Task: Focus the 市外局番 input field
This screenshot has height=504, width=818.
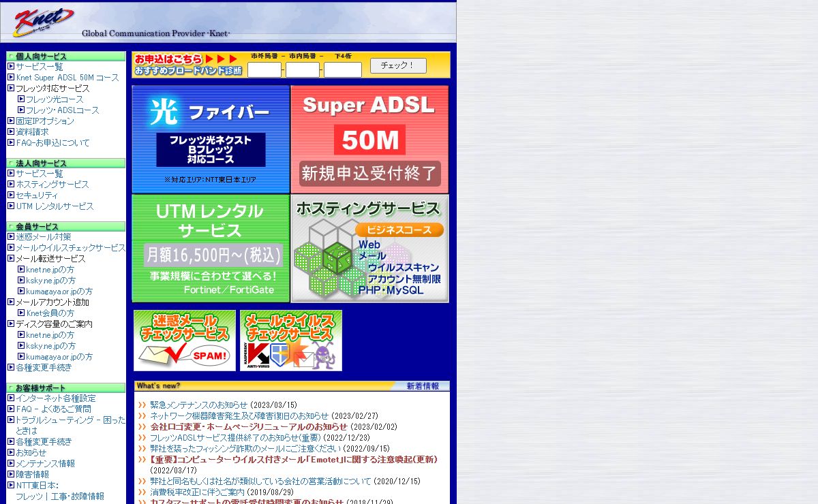Action: [x=264, y=70]
